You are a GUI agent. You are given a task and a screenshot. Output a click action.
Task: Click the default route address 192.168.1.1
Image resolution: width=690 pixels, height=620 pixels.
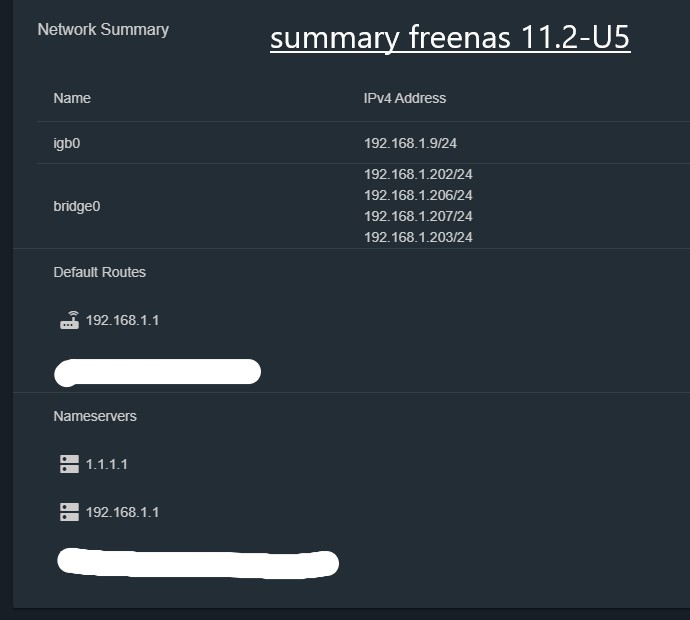(122, 320)
